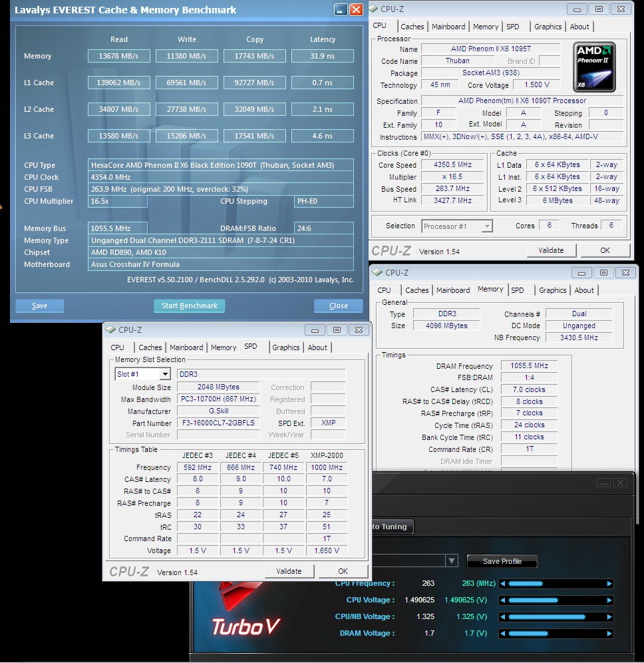Raise DRAM Voltage using its right arrow

click(x=609, y=634)
